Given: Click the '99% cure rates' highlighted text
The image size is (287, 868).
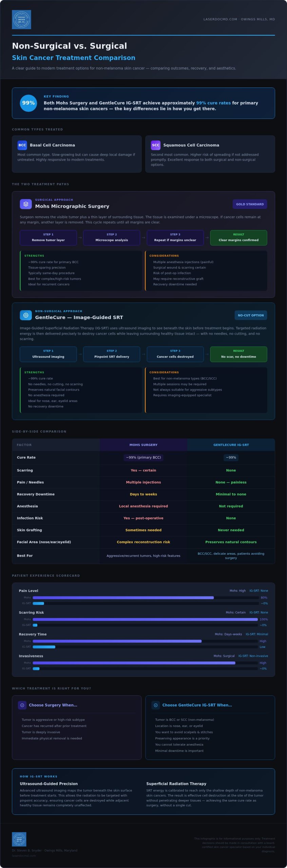Looking at the screenshot, I should (213, 103).
